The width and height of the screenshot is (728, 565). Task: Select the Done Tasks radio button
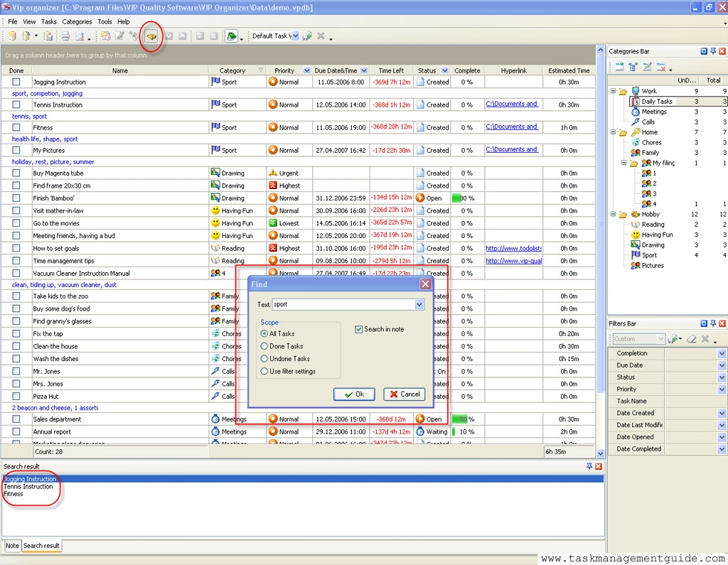pos(264,346)
